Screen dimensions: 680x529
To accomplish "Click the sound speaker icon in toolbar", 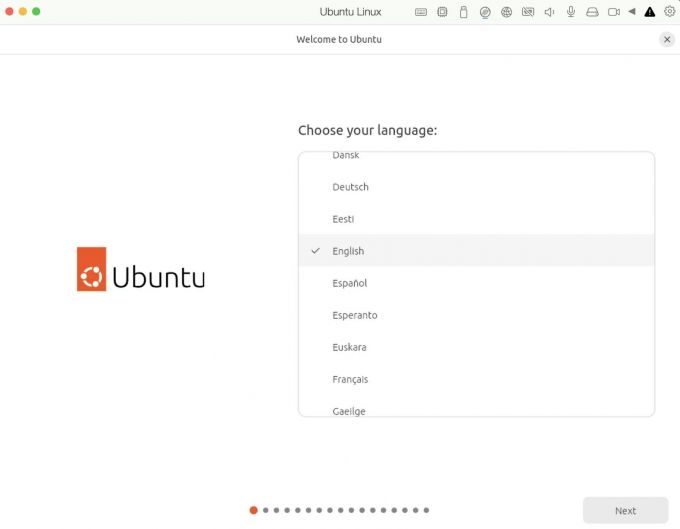I will (x=549, y=12).
